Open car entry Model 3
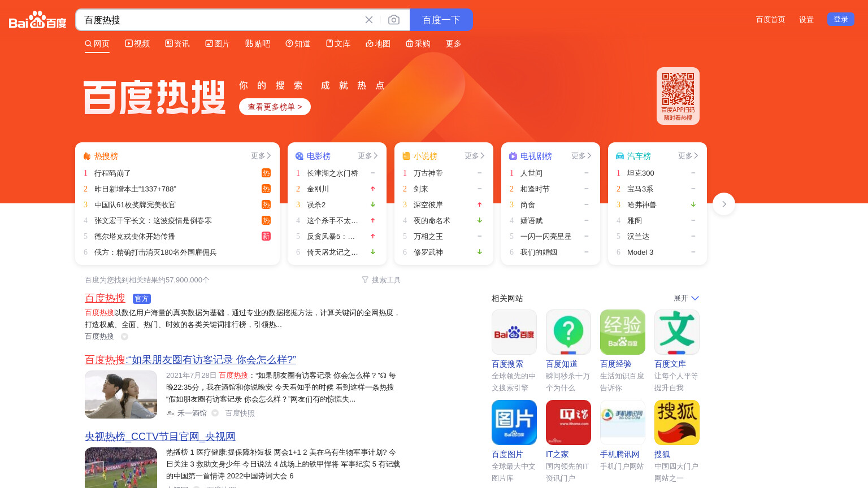 [x=640, y=252]
